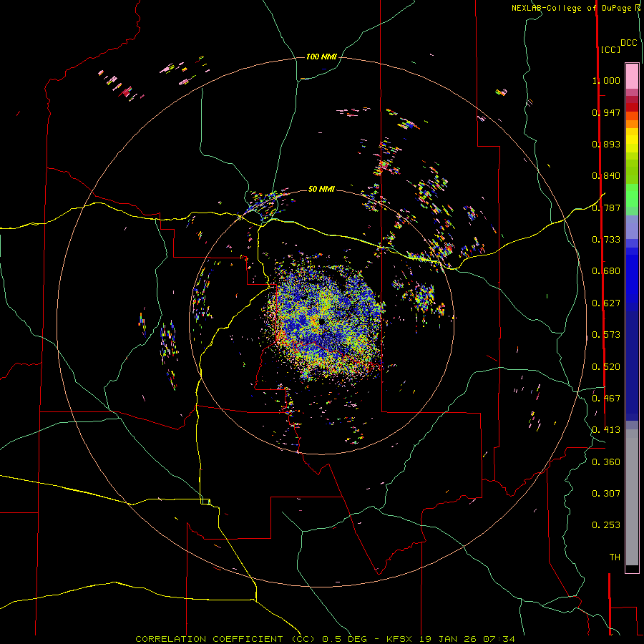Click the [CC] label above the color bar
This screenshot has height=644, width=644.
pyautogui.click(x=610, y=49)
